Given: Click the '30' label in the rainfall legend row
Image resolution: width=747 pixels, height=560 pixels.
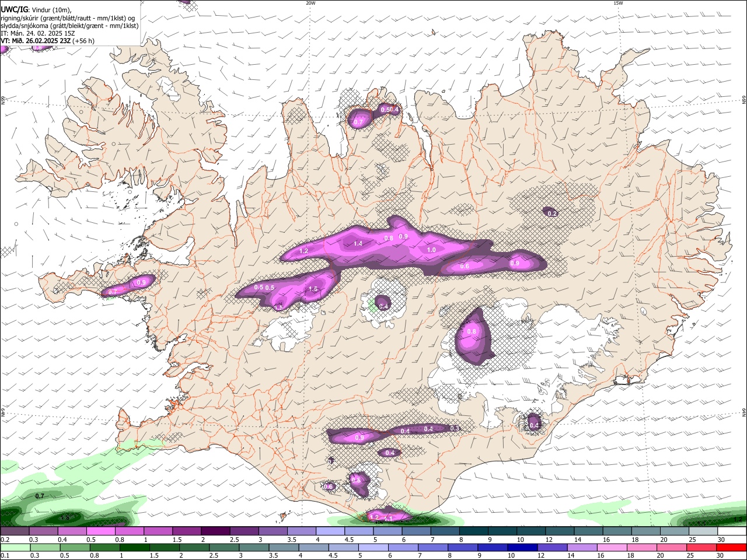Looking at the screenshot, I should [x=721, y=556].
